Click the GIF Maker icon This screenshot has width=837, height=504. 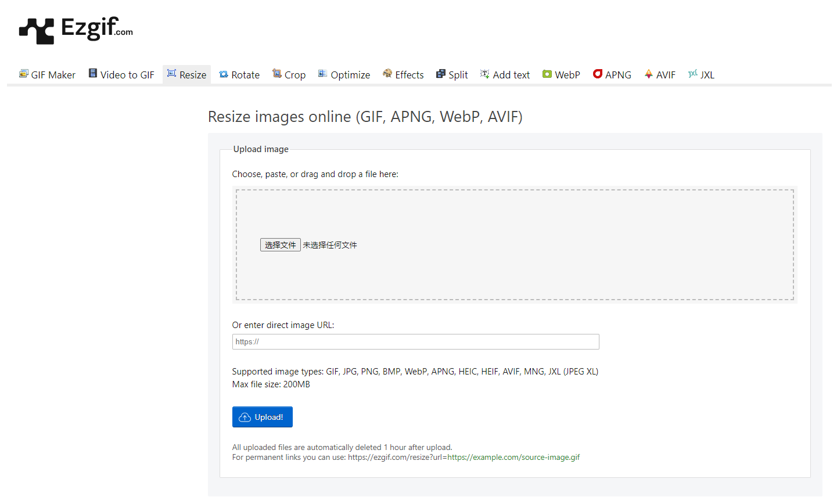(23, 74)
